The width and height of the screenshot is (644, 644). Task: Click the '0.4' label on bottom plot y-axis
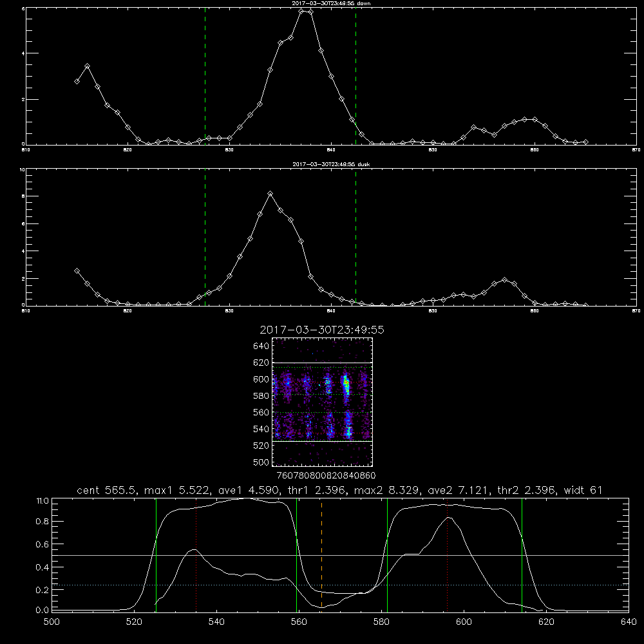pos(43,567)
